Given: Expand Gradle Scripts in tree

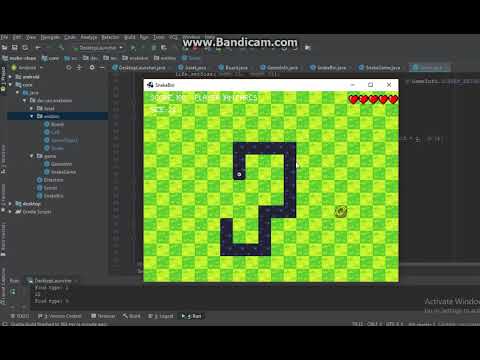Looking at the screenshot, I should (x=10, y=212).
